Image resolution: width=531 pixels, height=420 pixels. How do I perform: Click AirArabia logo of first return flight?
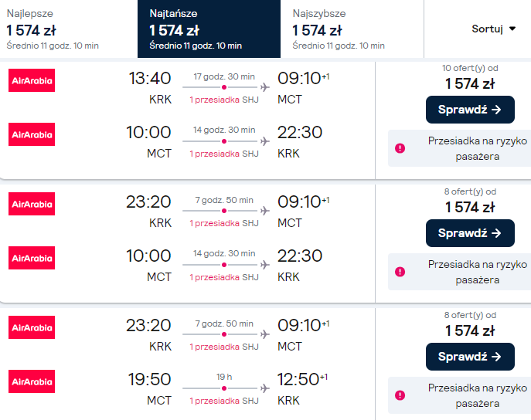coord(32,134)
